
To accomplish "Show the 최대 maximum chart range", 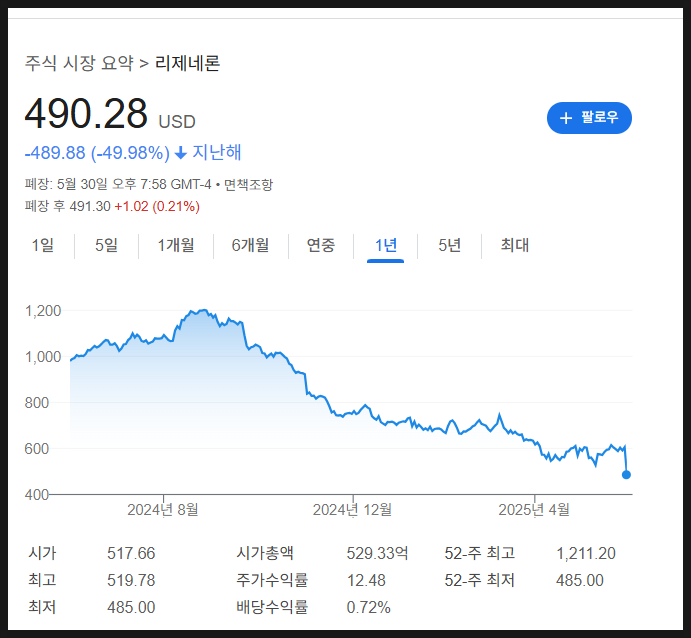I will (515, 245).
